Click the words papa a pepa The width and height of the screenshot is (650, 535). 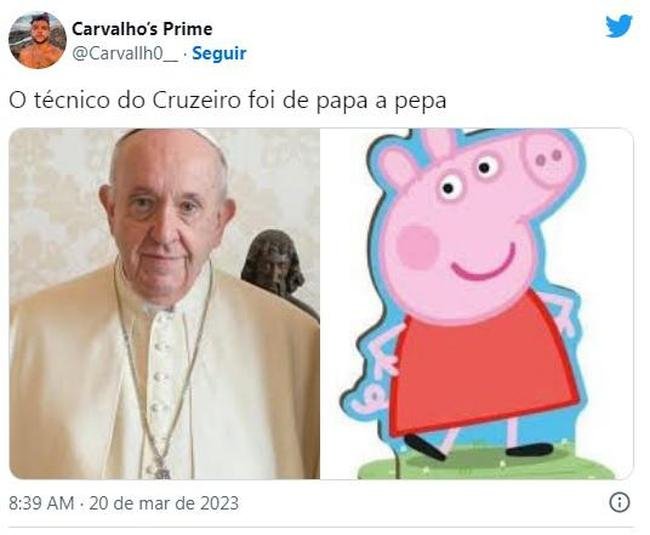click(x=381, y=102)
